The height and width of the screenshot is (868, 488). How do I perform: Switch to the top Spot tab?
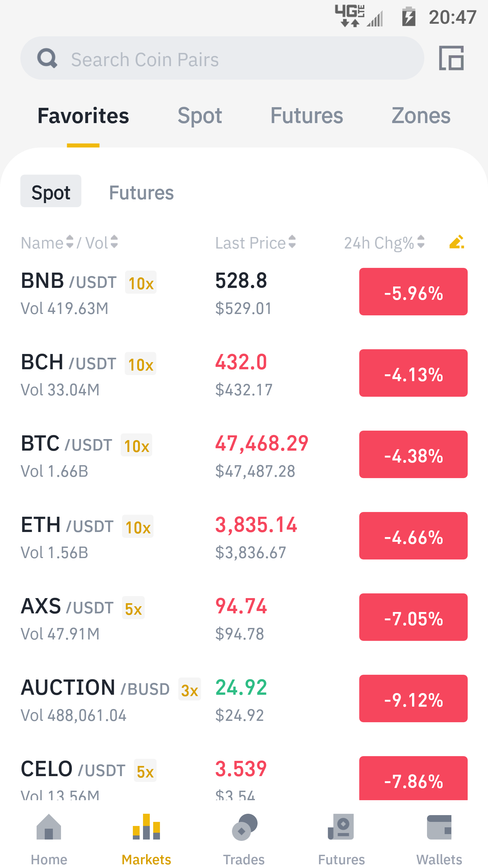pyautogui.click(x=200, y=116)
